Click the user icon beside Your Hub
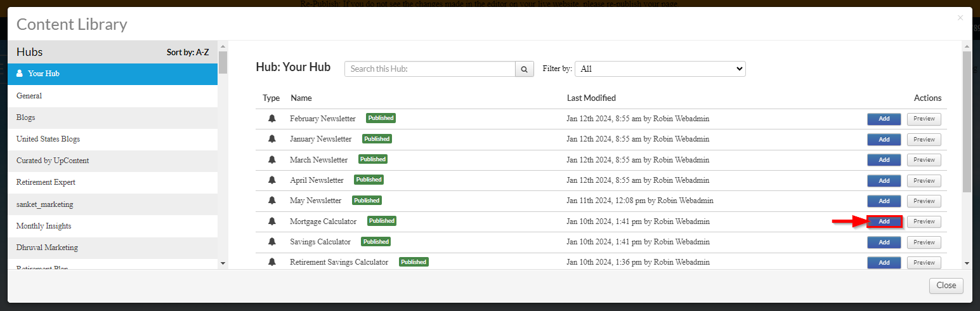Viewport: 980px width, 311px height. (x=20, y=74)
